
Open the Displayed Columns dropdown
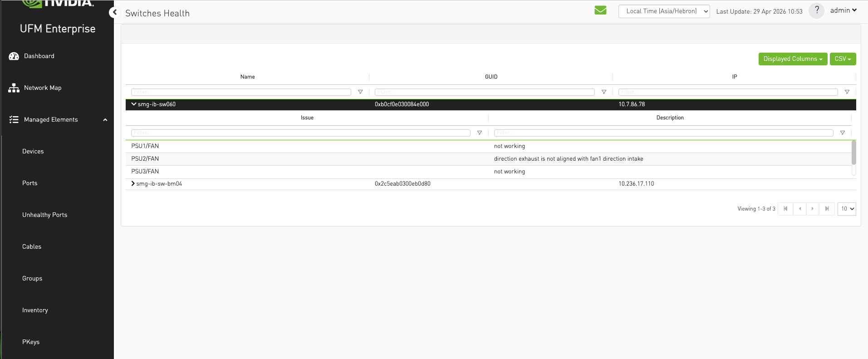click(793, 59)
